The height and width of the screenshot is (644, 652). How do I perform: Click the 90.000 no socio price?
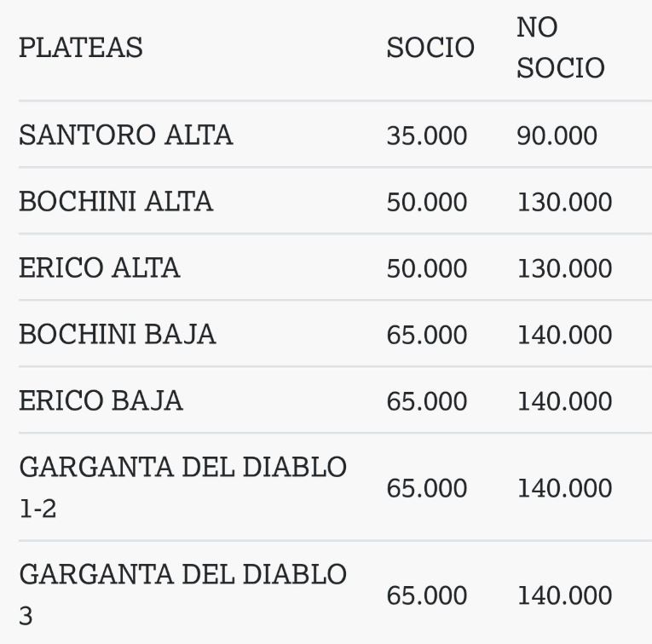(x=557, y=135)
